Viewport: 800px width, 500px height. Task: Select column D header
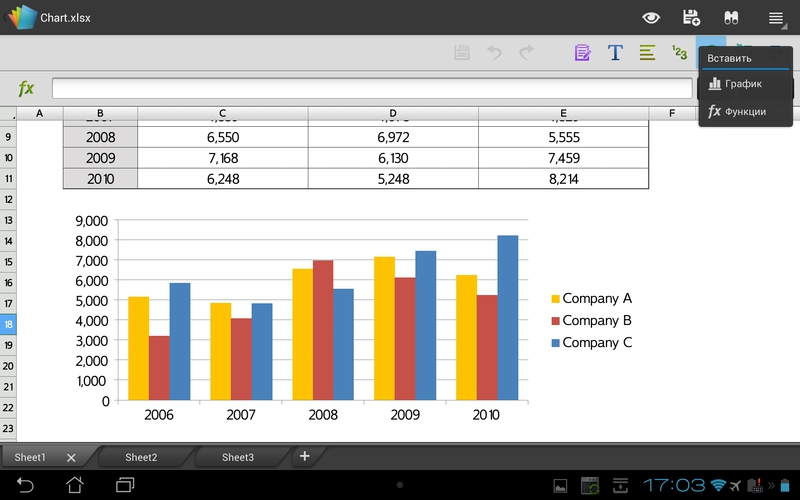click(393, 113)
